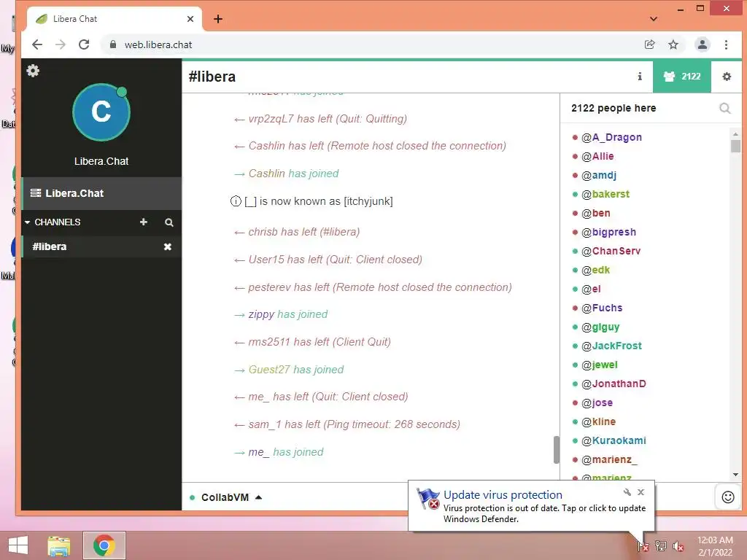Image resolution: width=747 pixels, height=560 pixels.
Task: Dismiss the virus protection notification
Action: pyautogui.click(x=640, y=492)
